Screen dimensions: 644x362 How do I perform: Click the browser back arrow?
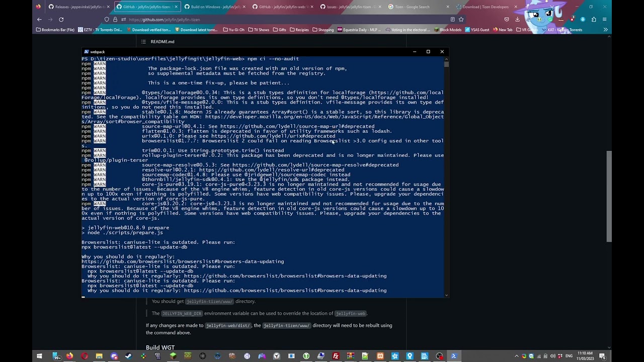(x=39, y=20)
